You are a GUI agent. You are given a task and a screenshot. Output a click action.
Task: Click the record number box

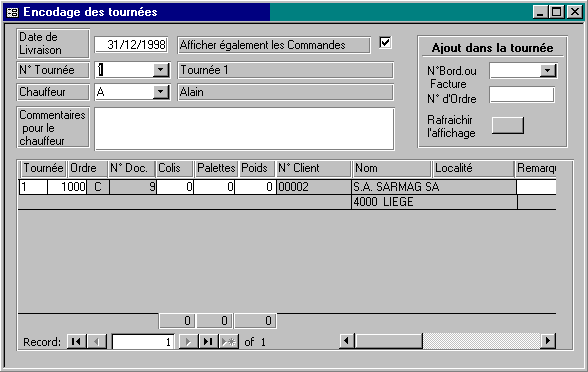(143, 342)
